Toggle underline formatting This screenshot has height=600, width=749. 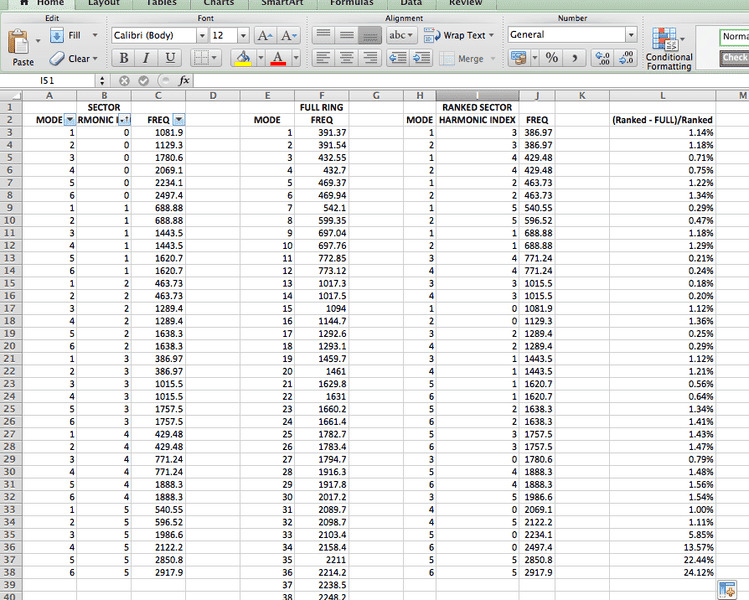tap(170, 58)
